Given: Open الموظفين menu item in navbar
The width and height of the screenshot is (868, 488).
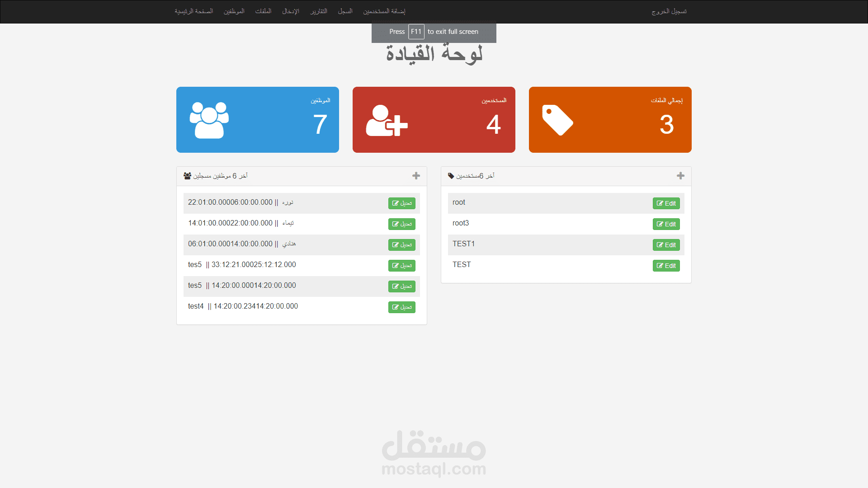Looking at the screenshot, I should pyautogui.click(x=234, y=11).
